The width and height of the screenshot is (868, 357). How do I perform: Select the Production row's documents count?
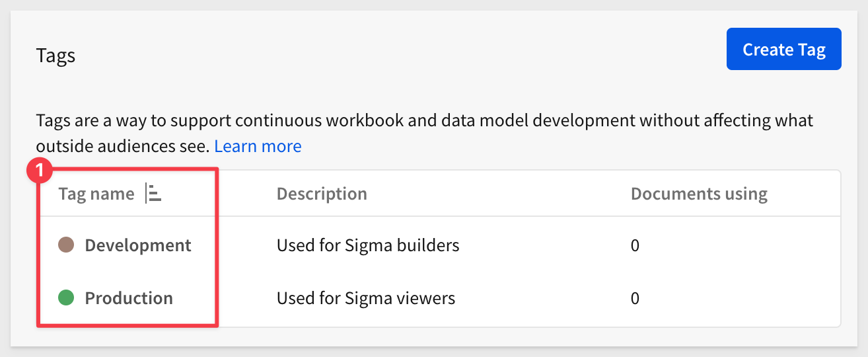coord(635,298)
